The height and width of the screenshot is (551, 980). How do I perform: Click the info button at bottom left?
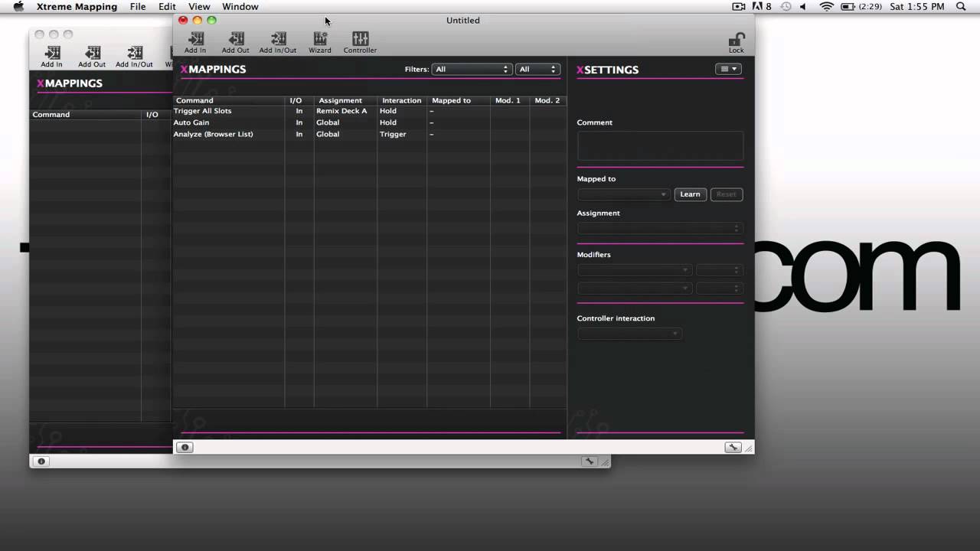(x=185, y=447)
